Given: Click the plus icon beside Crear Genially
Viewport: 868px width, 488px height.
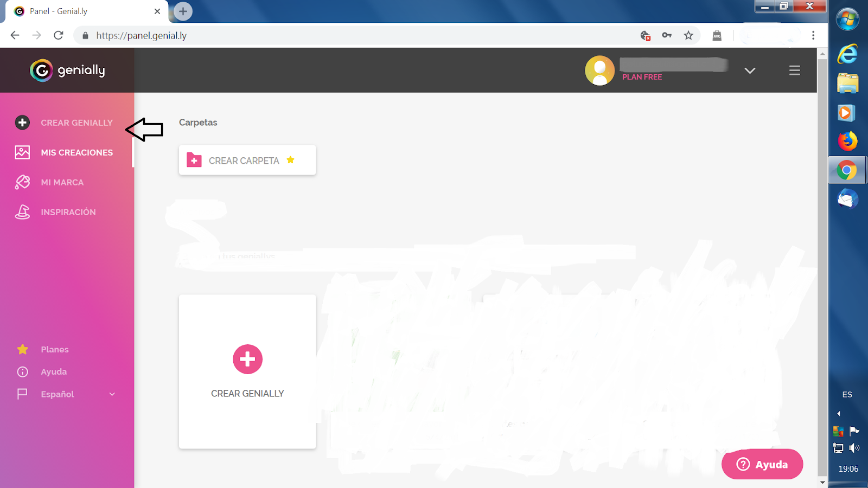Looking at the screenshot, I should click(x=22, y=123).
